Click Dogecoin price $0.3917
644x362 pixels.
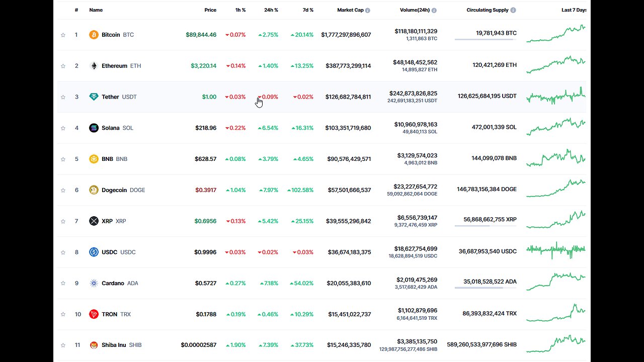point(206,190)
